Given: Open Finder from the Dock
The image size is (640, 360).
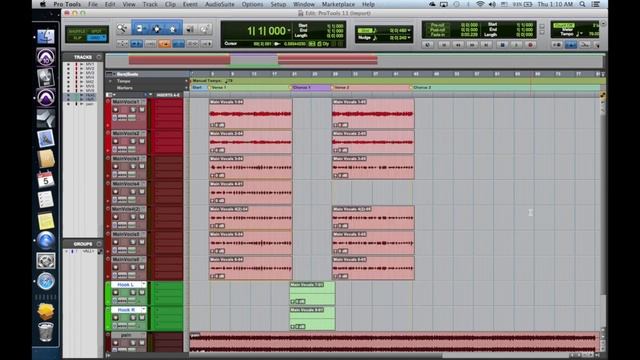Looking at the screenshot, I should (46, 37).
